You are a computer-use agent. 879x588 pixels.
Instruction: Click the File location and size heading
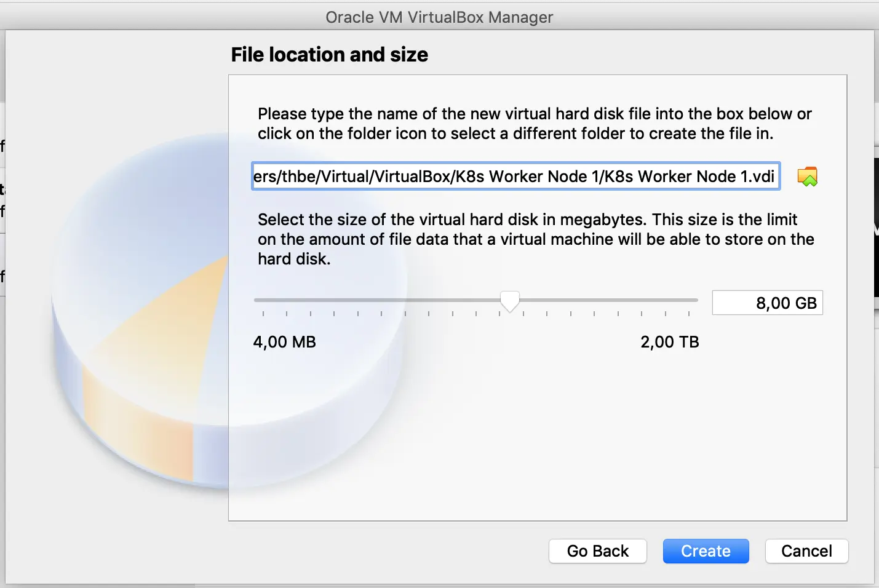329,55
